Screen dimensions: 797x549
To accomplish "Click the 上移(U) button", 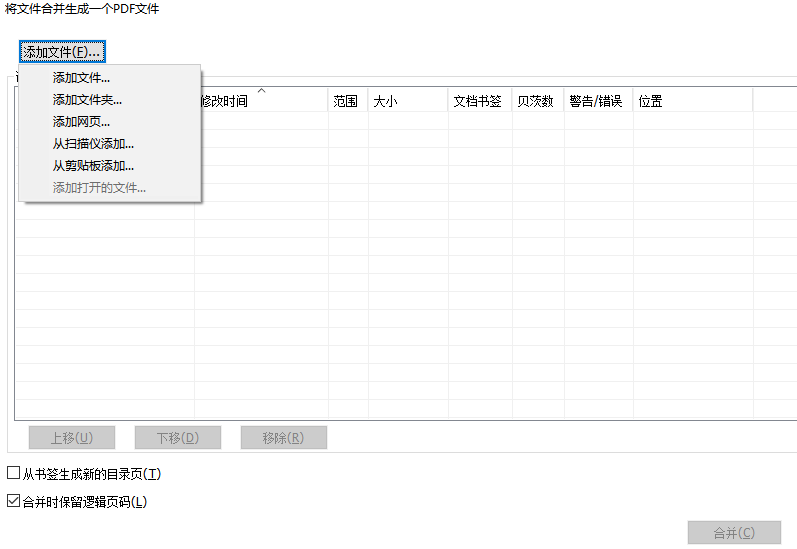I will 72,438.
